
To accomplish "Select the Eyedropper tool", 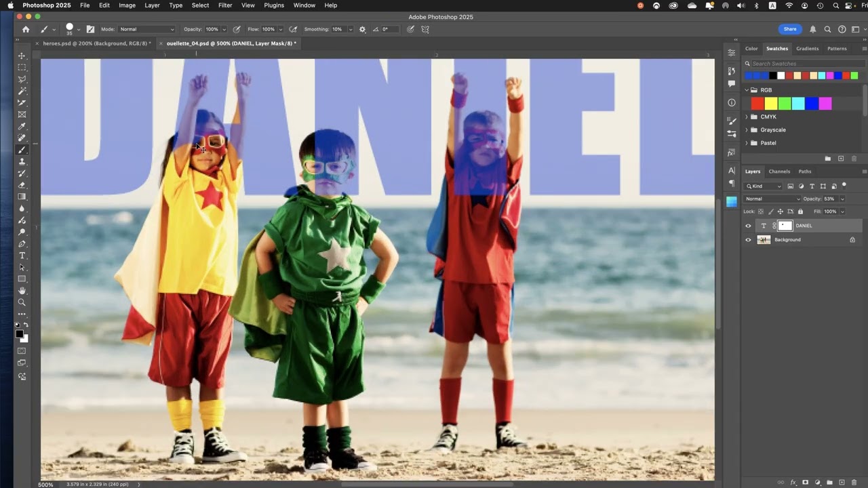I will tap(22, 126).
